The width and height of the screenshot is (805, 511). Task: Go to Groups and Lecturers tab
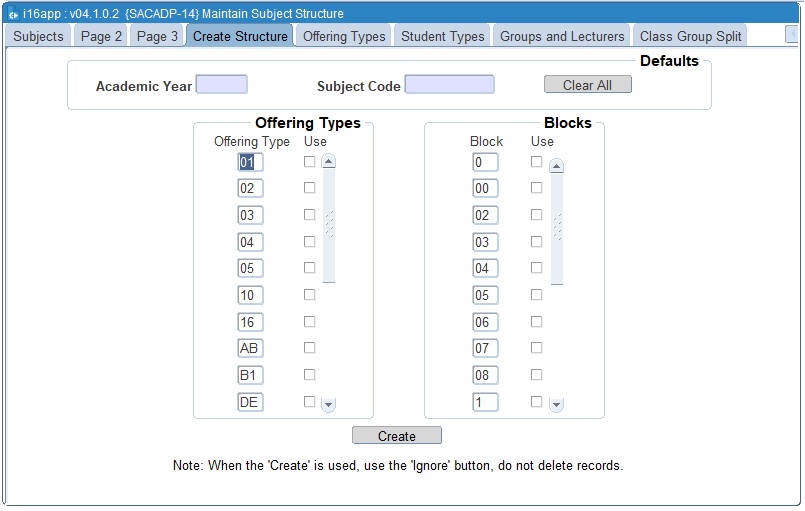pyautogui.click(x=562, y=37)
